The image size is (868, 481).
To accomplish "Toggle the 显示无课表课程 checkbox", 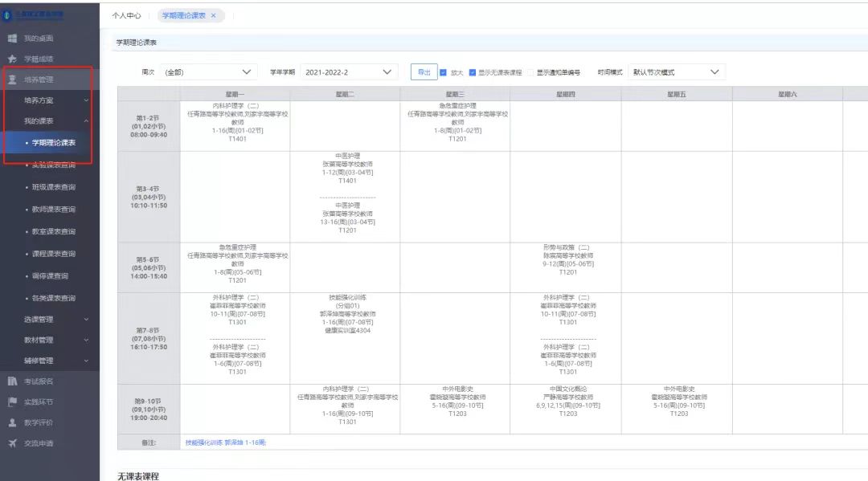I will (x=472, y=72).
